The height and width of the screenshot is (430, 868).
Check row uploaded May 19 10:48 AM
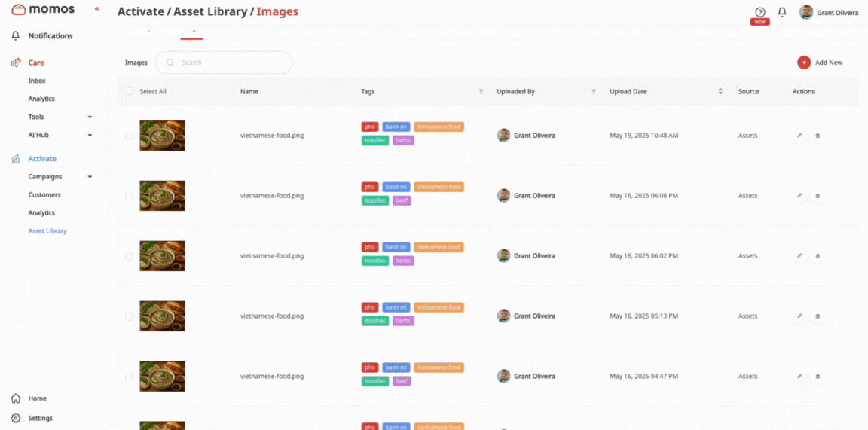(129, 136)
